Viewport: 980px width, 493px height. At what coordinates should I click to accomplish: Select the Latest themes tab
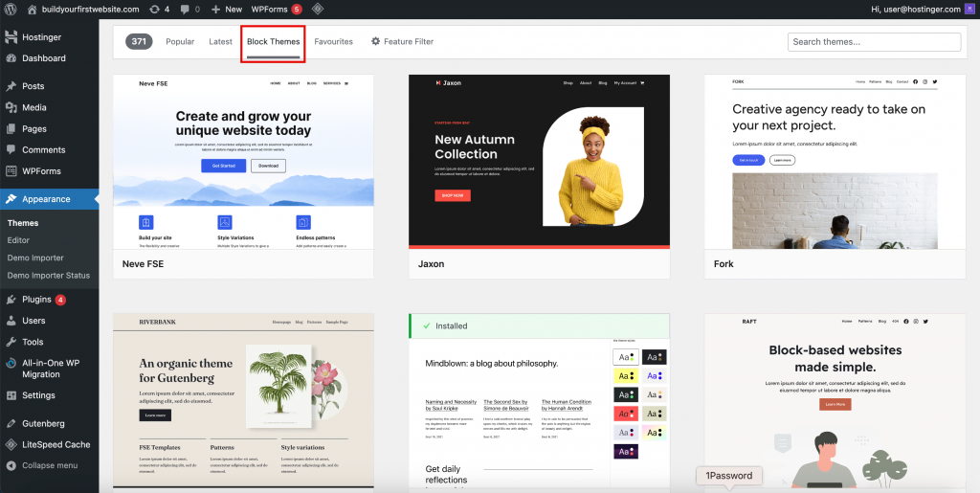click(x=220, y=42)
